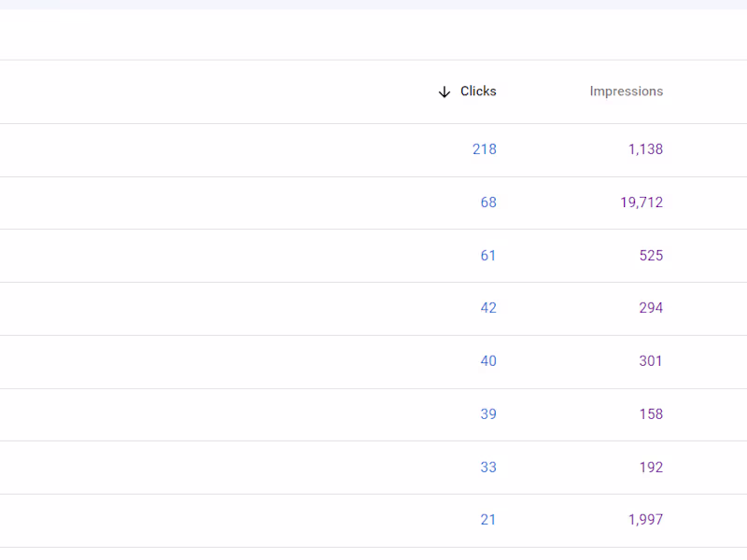Select the 19,712 impressions cell
747x560 pixels.
(x=641, y=203)
